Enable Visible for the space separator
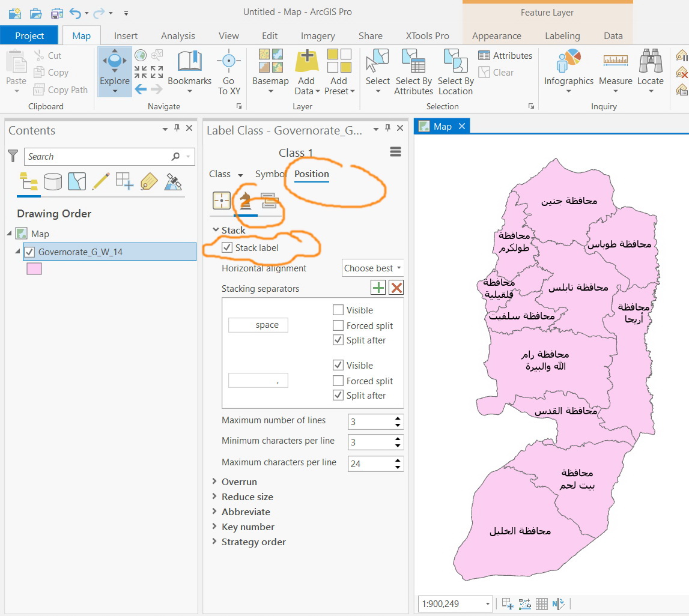 click(x=338, y=310)
